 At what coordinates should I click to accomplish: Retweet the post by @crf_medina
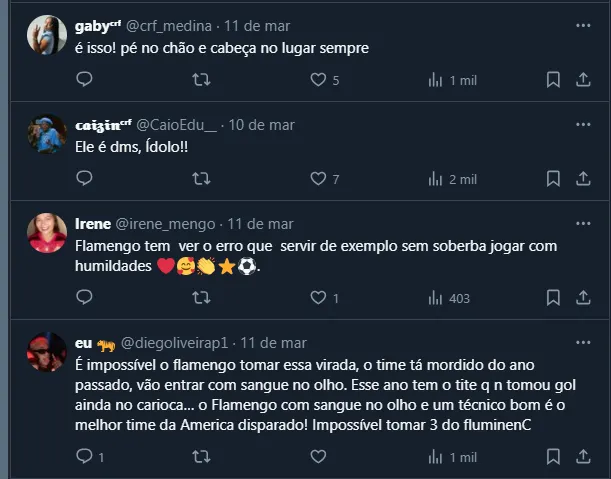click(x=201, y=80)
